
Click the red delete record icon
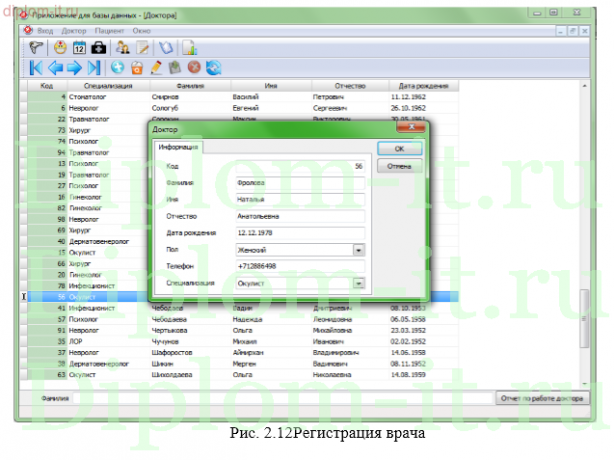point(193,68)
